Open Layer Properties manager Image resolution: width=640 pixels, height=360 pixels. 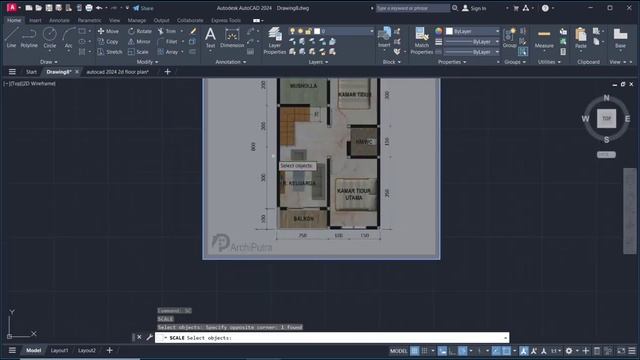[x=274, y=40]
